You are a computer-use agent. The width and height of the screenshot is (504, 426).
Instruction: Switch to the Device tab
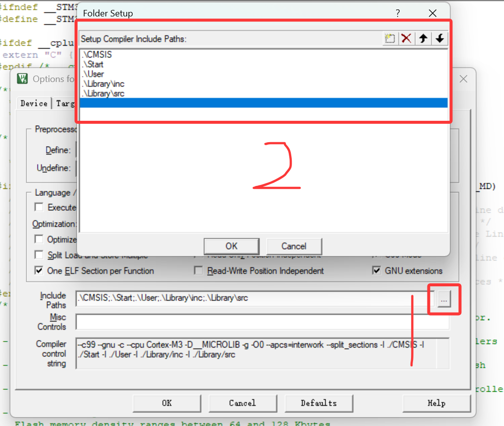(x=33, y=103)
